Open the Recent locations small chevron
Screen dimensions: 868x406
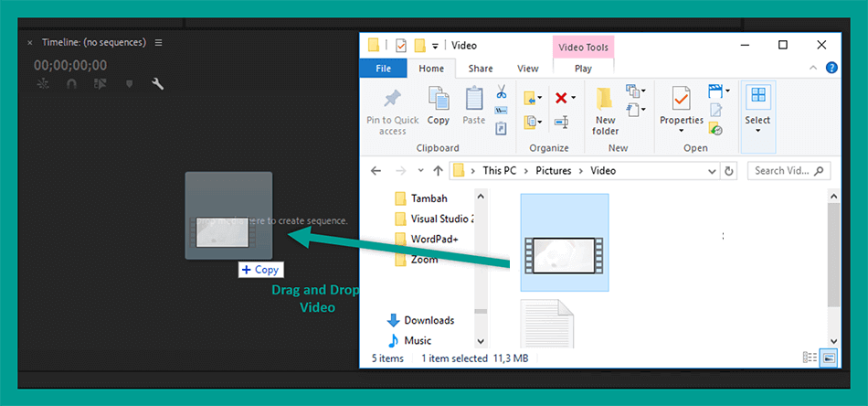[420, 171]
